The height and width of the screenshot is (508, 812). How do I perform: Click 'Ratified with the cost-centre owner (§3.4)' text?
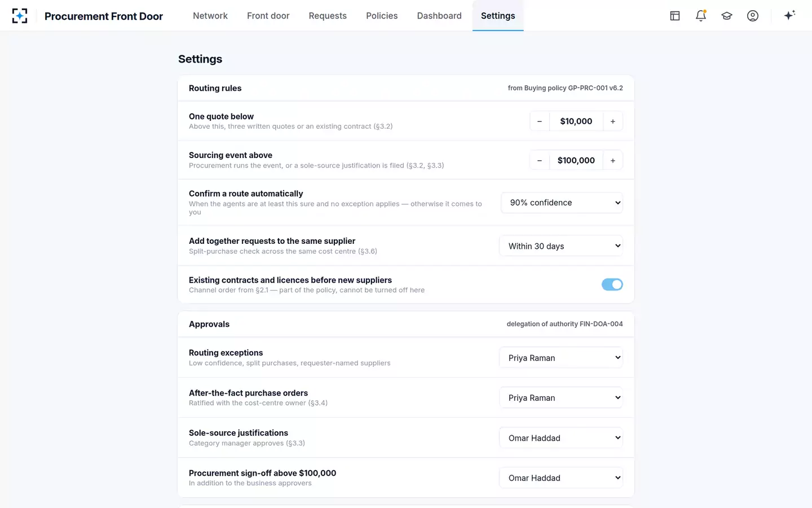(258, 403)
